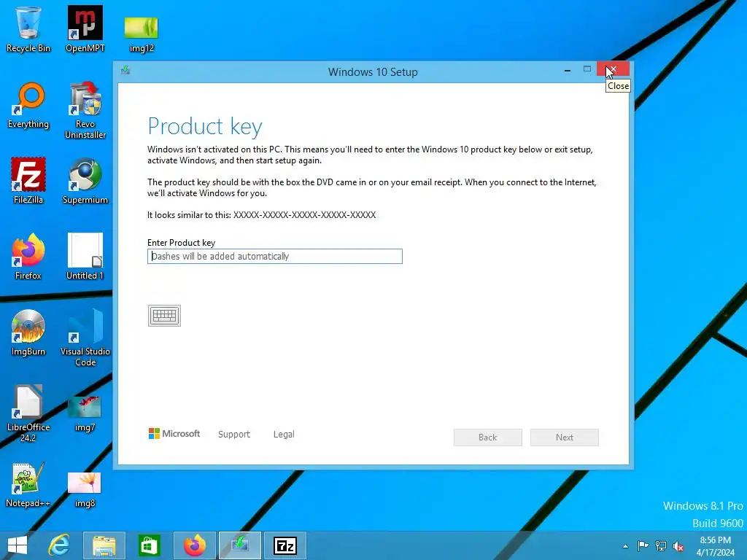Select the ImgBurn desktop shortcut
The image size is (747, 560).
coord(28,332)
